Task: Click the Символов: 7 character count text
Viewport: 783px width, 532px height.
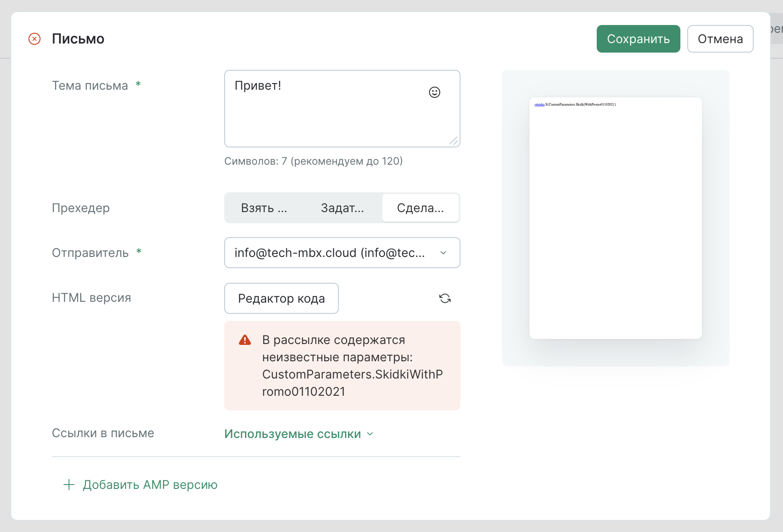Action: (313, 161)
